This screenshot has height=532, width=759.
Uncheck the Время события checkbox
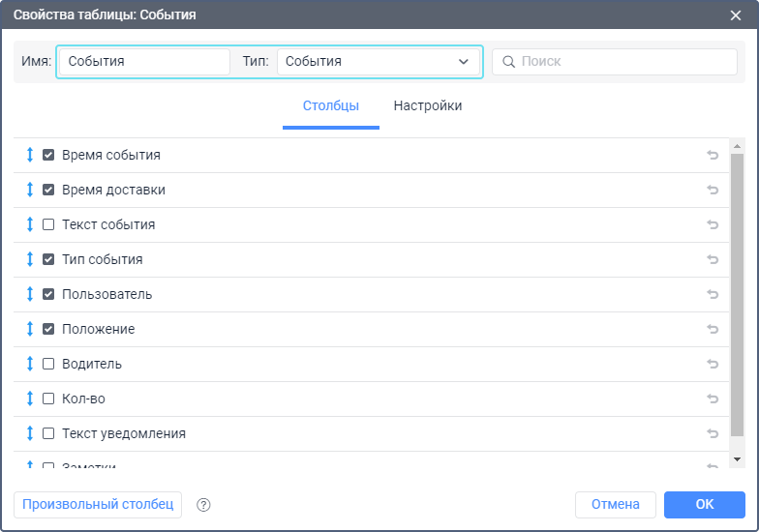click(48, 155)
